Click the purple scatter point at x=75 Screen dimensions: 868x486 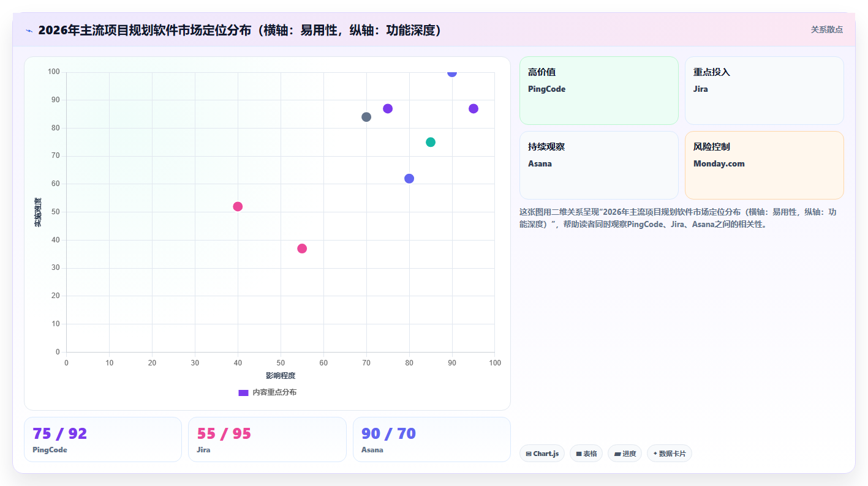388,108
